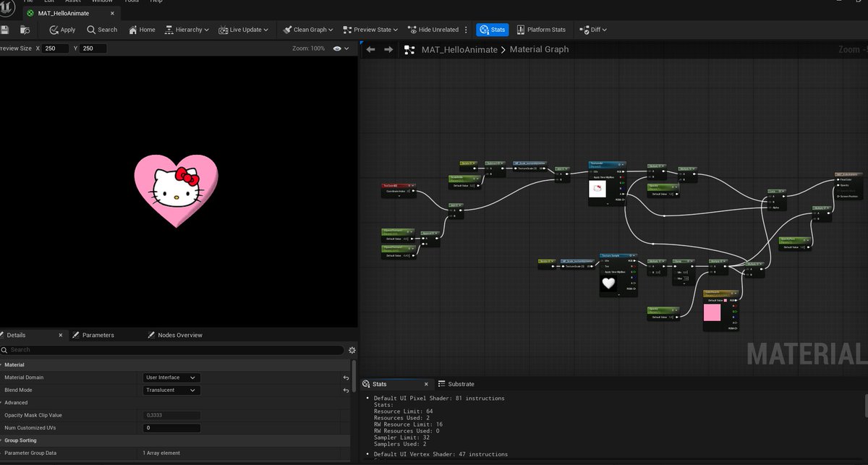Open the Live Update dropdown
868x465 pixels.
pos(243,30)
